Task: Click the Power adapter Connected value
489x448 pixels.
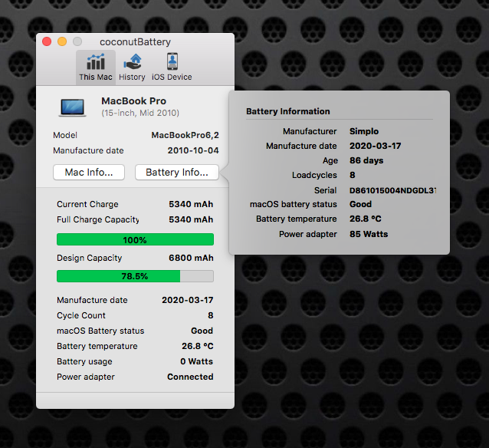Action: tap(190, 377)
